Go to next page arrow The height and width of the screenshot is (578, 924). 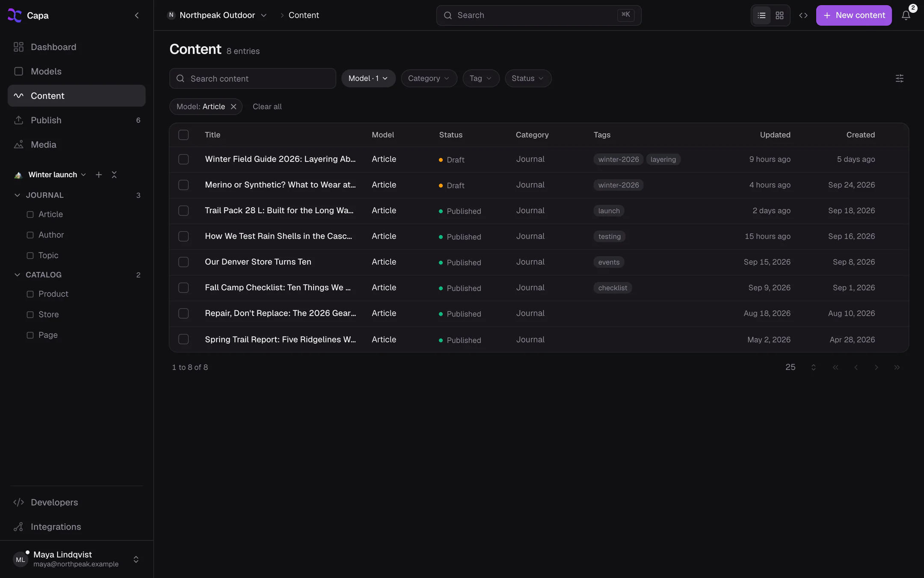click(x=876, y=367)
